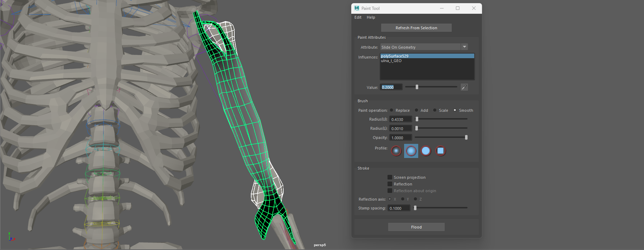This screenshot has width=644, height=250.
Task: Click Refresh From Selection button
Action: 416,28
